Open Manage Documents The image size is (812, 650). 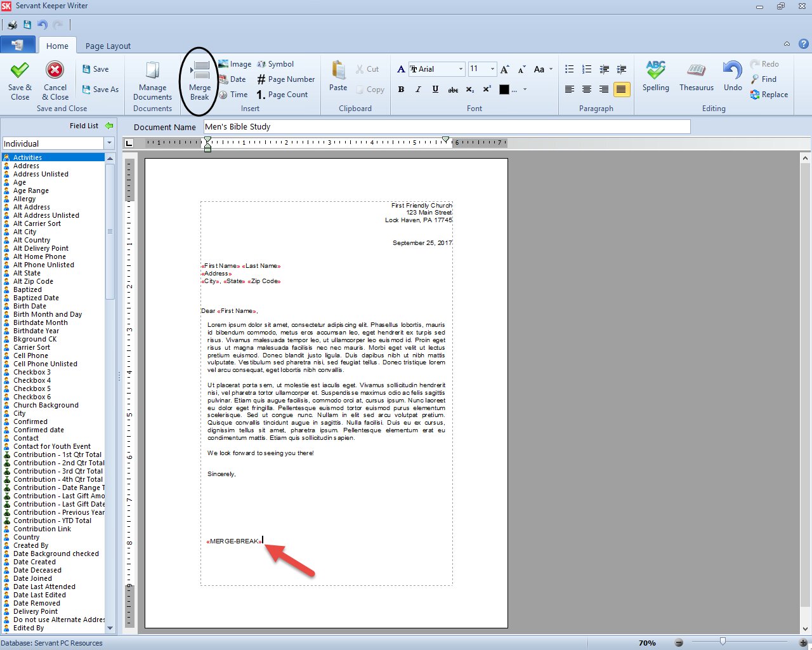(152, 81)
